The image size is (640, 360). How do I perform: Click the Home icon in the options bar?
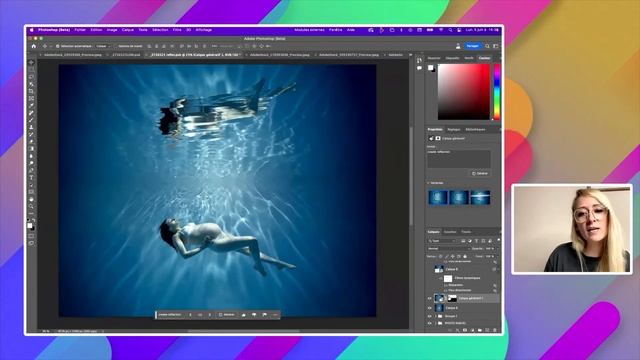tap(34, 46)
